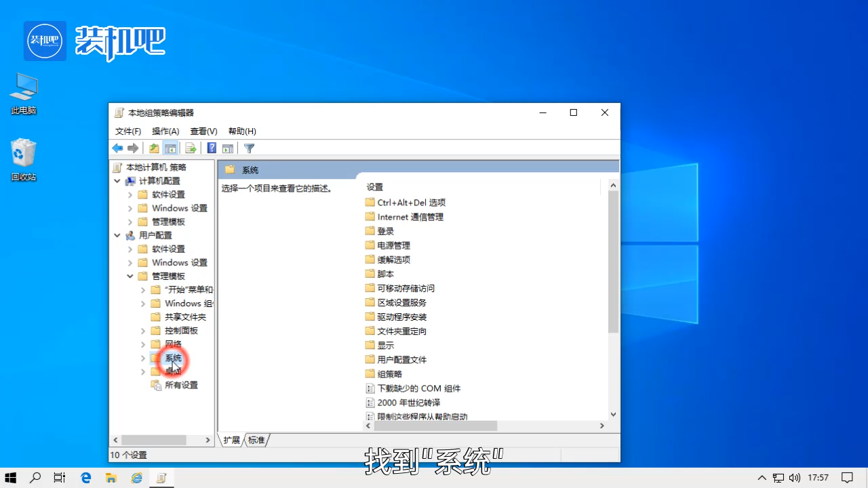Select the 下载缺少的 COM 组件 setting
This screenshot has width=868, height=488.
pos(418,388)
